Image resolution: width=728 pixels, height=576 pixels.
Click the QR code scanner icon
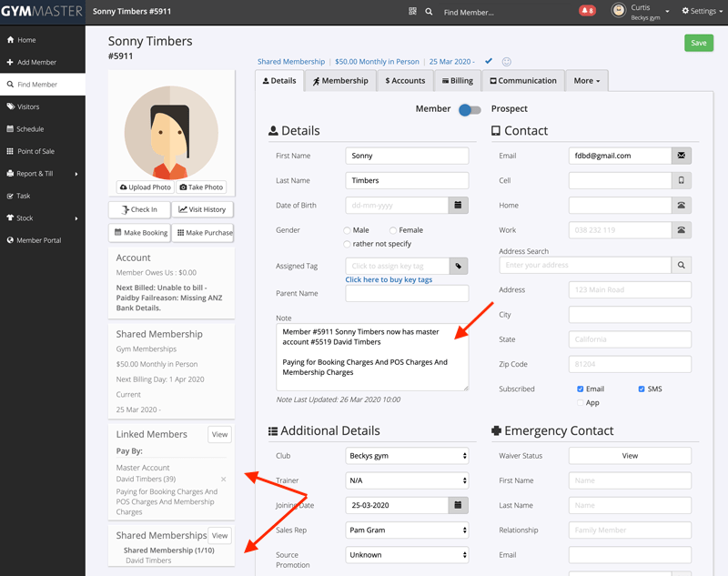coord(413,12)
